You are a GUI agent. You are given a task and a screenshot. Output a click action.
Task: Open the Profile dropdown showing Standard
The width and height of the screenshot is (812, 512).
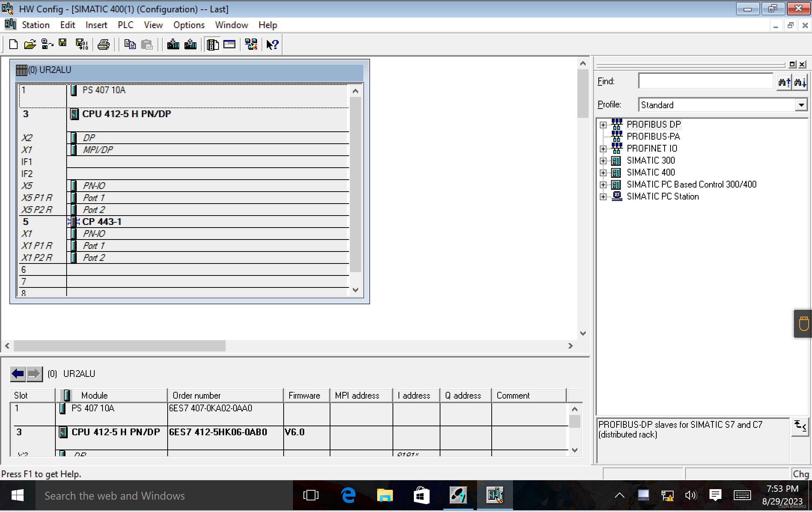point(801,105)
